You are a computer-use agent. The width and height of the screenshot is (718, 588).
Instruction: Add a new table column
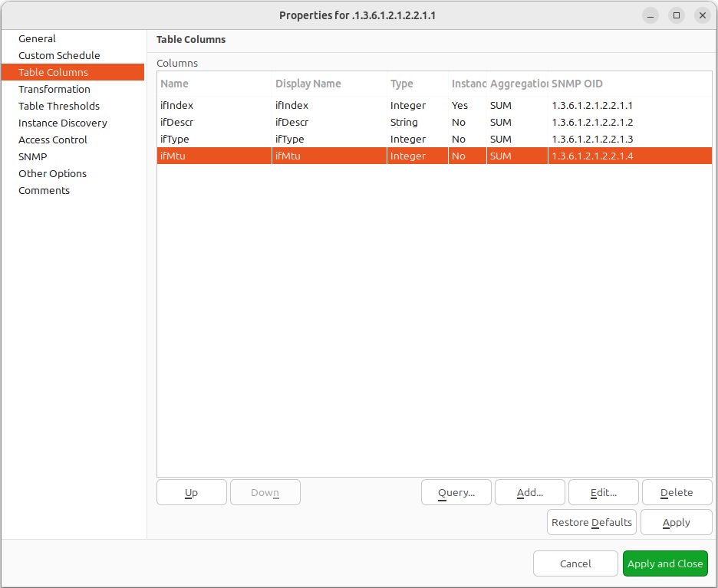tap(529, 492)
